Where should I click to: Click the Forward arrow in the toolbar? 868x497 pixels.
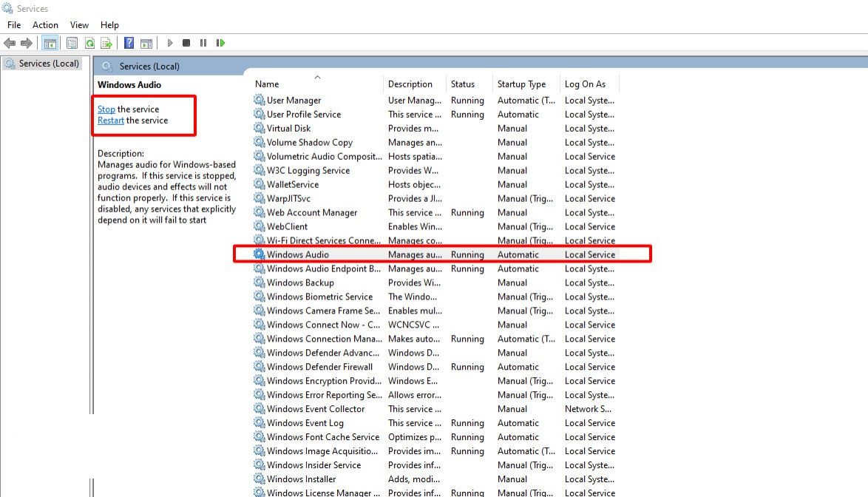pyautogui.click(x=26, y=43)
